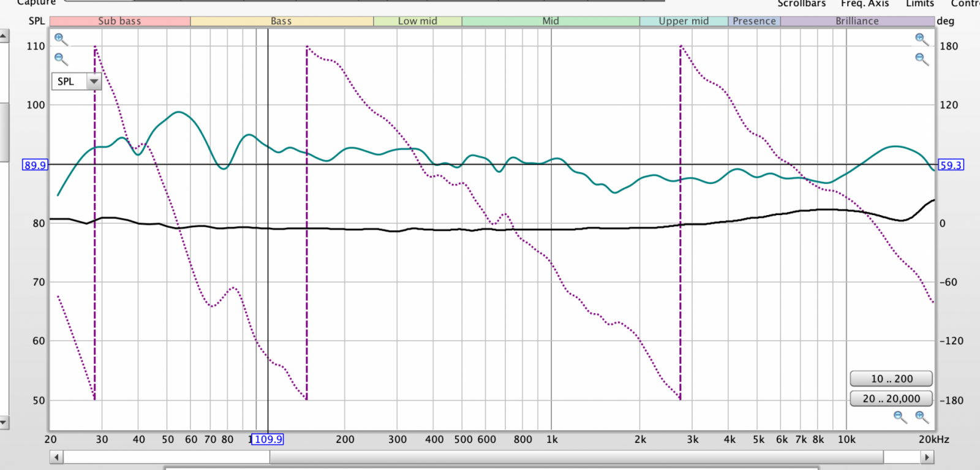Click the 59.3 phase cursor value box
980x470 pixels.
951,165
